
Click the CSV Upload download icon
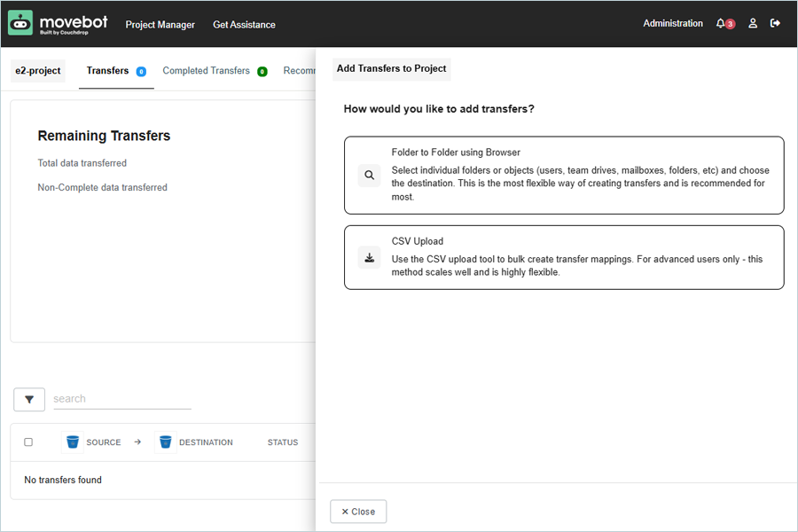(369, 258)
